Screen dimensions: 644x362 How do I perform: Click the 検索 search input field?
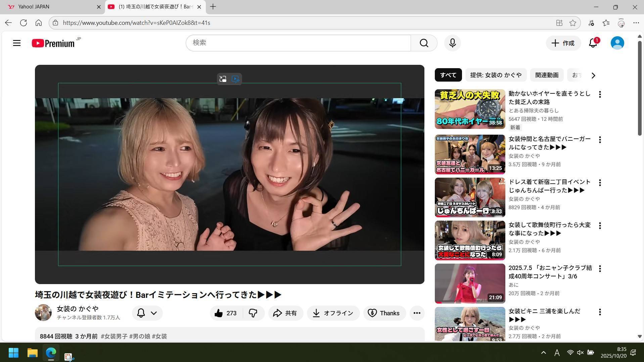click(x=298, y=43)
